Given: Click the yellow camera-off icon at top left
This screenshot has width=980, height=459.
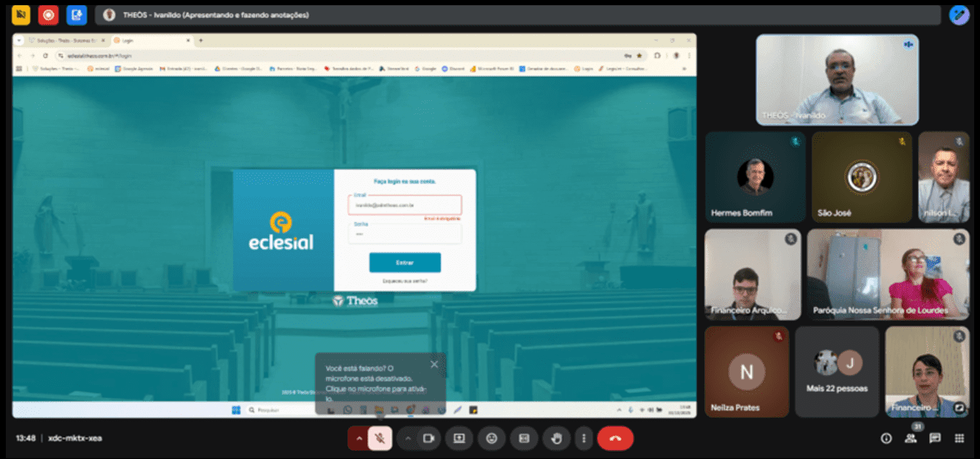Looking at the screenshot, I should click(x=21, y=15).
